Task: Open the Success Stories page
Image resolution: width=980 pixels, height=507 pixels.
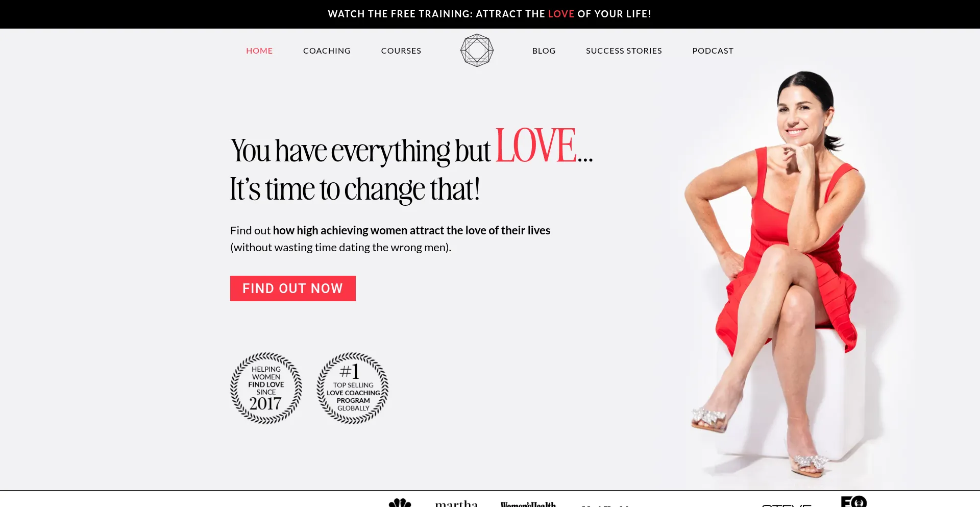Action: 624,51
